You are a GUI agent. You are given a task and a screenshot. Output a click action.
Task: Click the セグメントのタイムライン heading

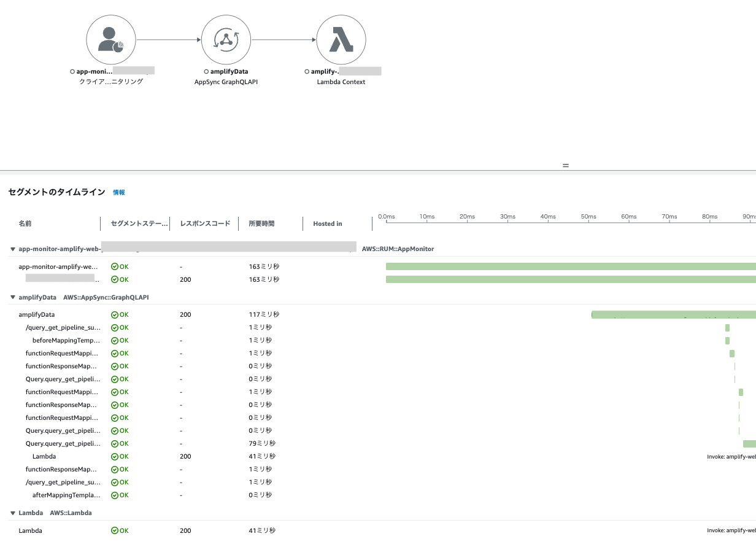(x=56, y=192)
